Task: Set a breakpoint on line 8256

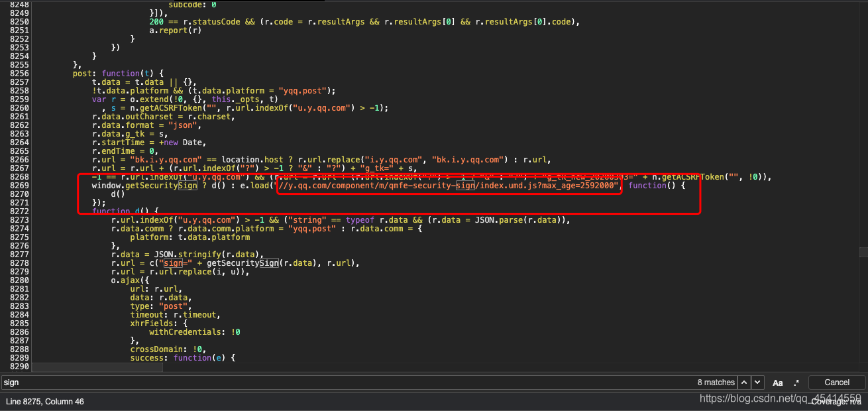Action: [19, 74]
